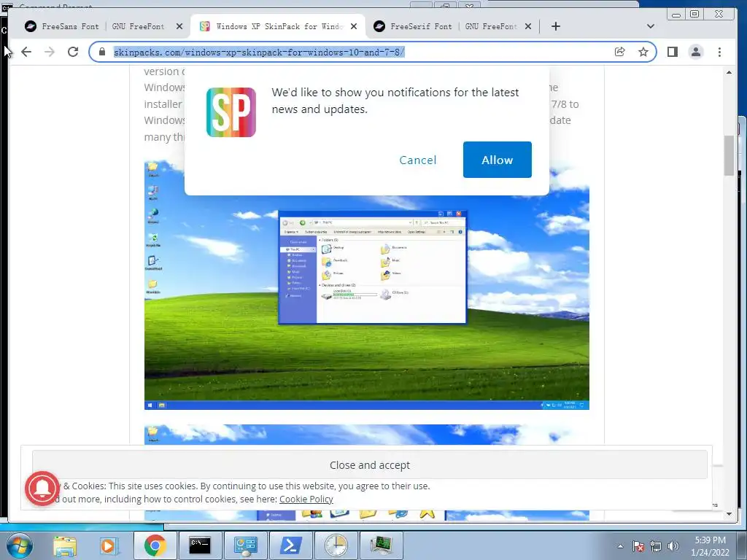Open the Windows XP desktop screenshot image
This screenshot has height=560, width=747.
367,285
